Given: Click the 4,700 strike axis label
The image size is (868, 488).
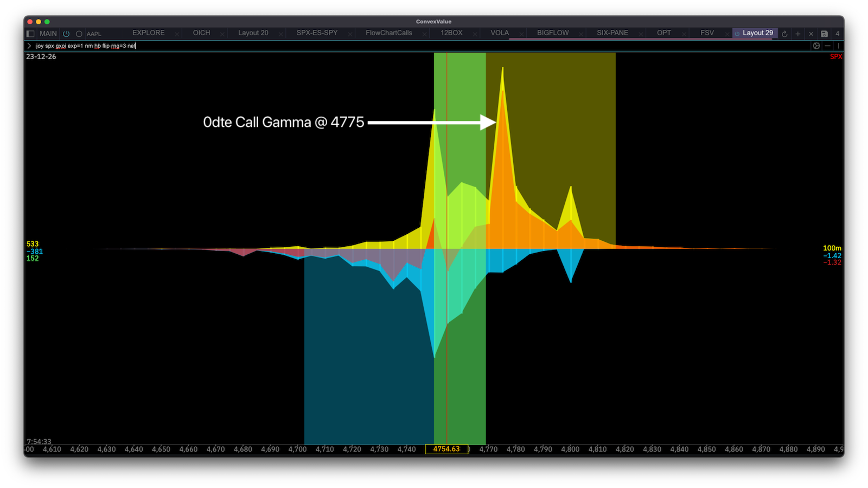Looking at the screenshot, I should coord(297,450).
